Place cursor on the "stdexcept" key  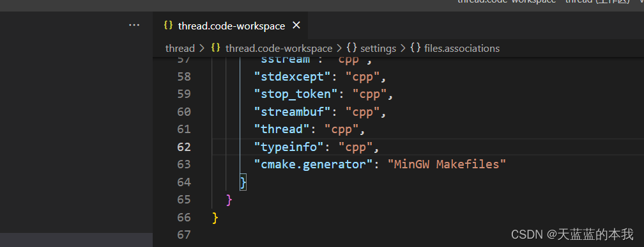pyautogui.click(x=293, y=77)
